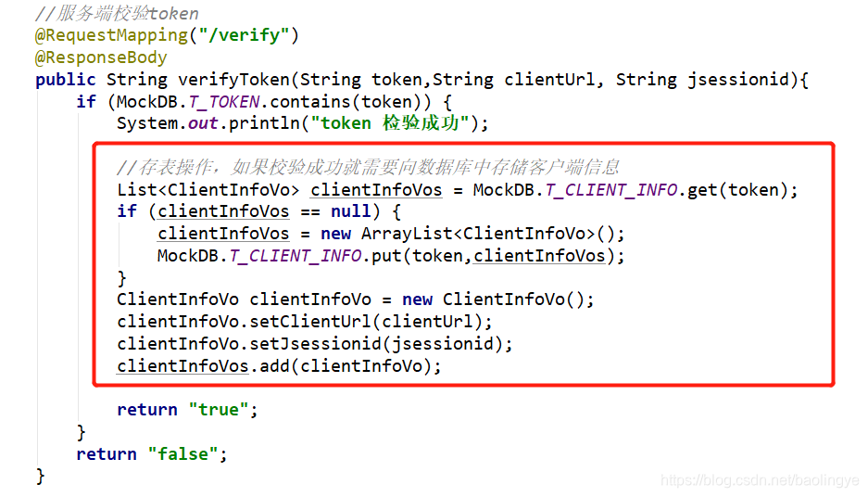
Task: Click the "/verify" string literal
Action: coord(245,35)
